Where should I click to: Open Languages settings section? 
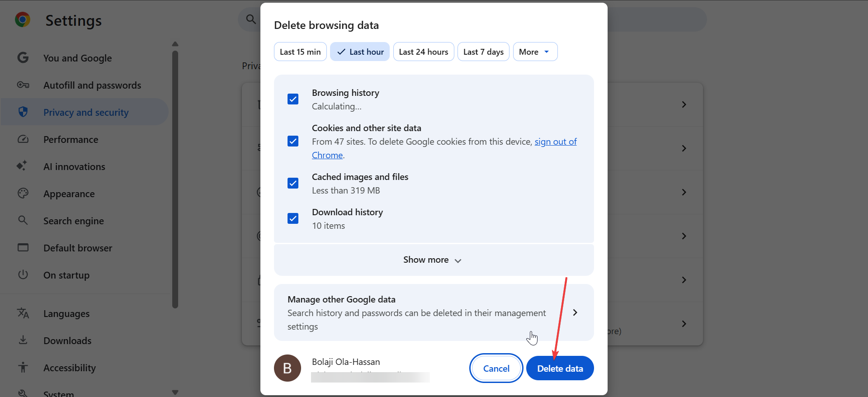pyautogui.click(x=85, y=313)
